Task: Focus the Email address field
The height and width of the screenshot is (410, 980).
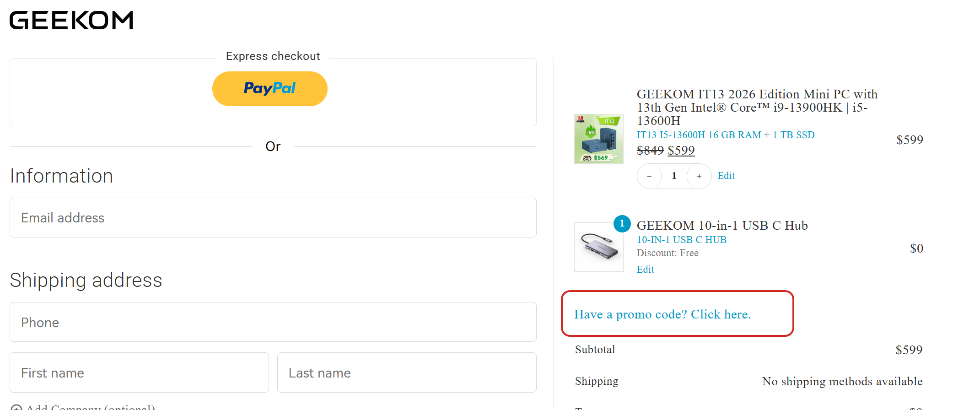Action: point(273,218)
